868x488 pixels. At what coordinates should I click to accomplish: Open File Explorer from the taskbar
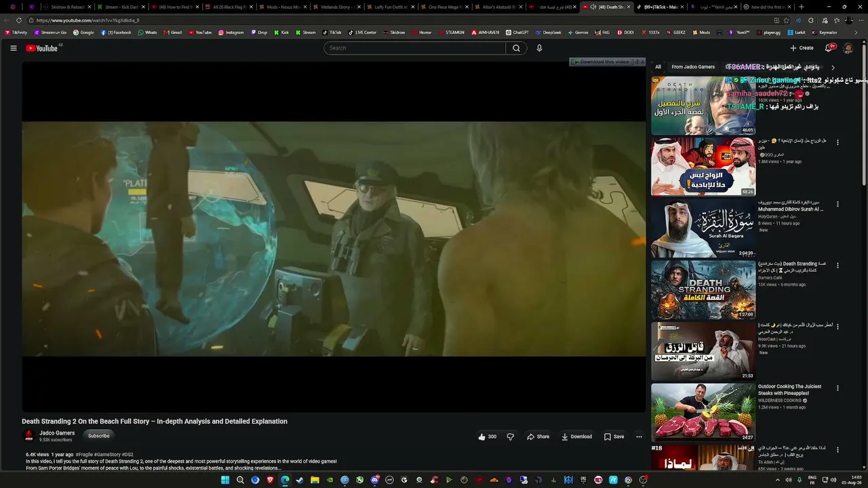click(x=315, y=480)
